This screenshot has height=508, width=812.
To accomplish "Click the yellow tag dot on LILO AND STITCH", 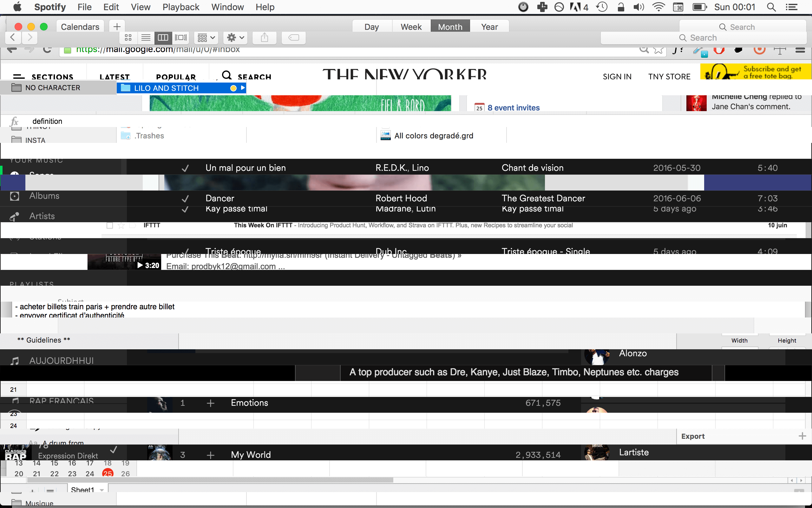I will click(233, 88).
